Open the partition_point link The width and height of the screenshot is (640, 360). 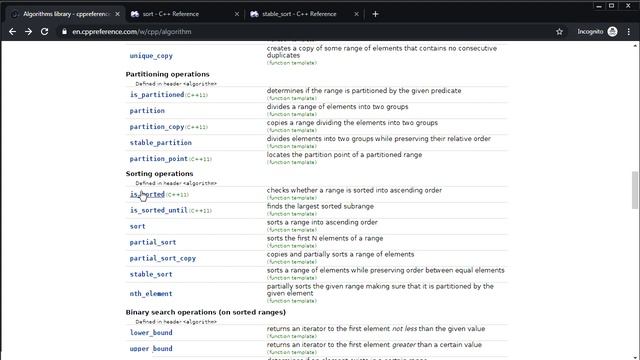coord(158,158)
